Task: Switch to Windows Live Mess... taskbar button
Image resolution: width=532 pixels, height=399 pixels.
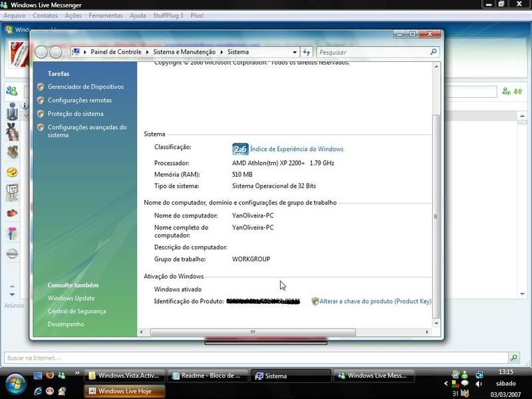Action: point(374,376)
